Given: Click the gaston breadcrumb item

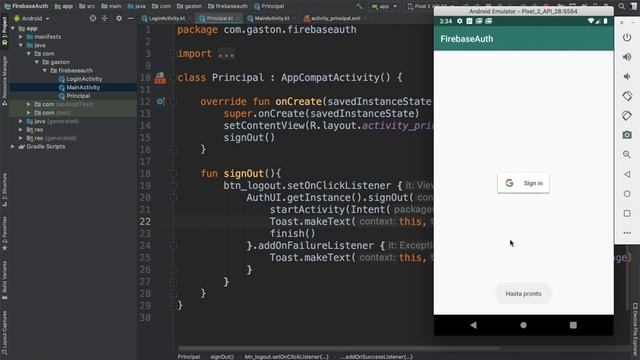Looking at the screenshot, I should (189, 6).
